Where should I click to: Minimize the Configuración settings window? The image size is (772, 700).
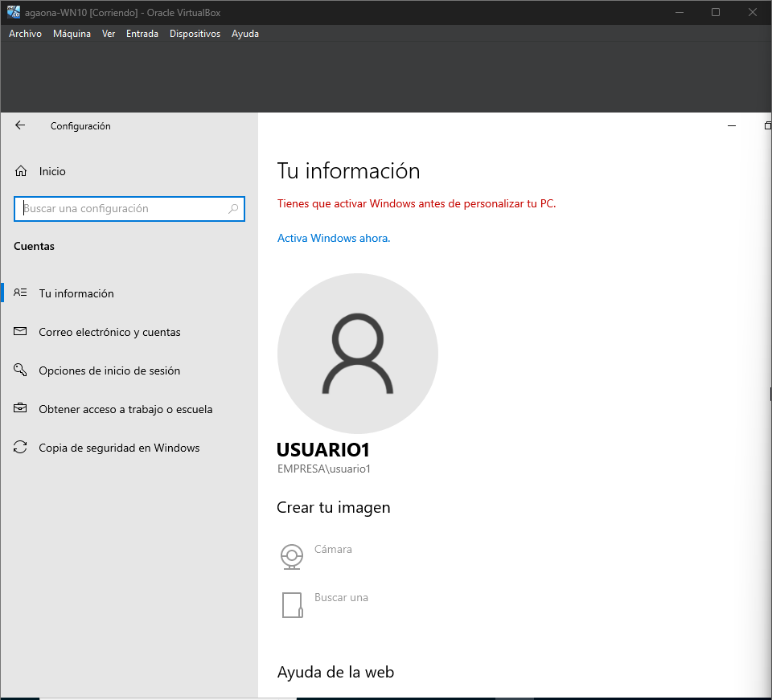click(732, 126)
